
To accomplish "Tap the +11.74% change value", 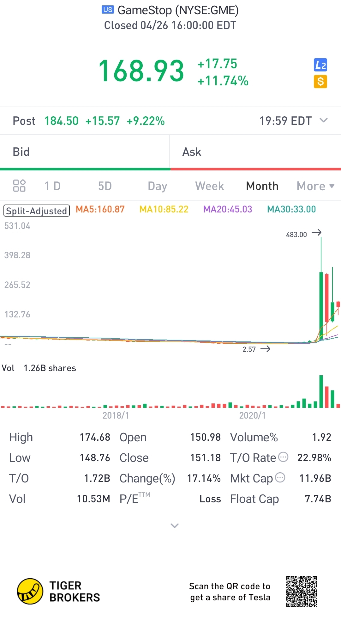I will 223,81.
